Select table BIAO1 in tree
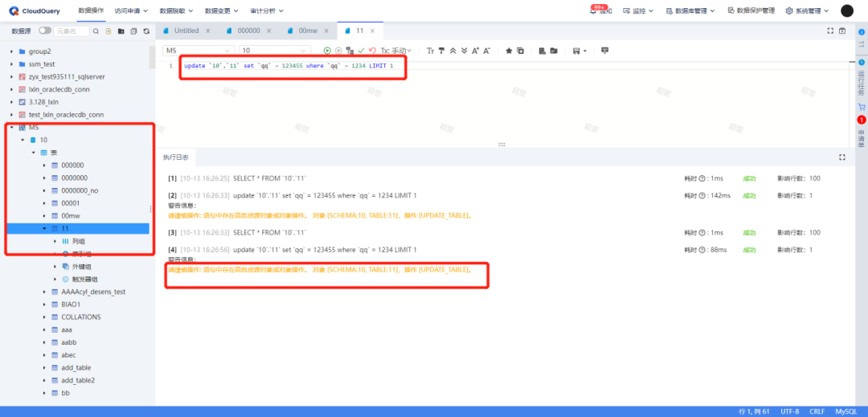The height and width of the screenshot is (417, 868). (x=71, y=305)
